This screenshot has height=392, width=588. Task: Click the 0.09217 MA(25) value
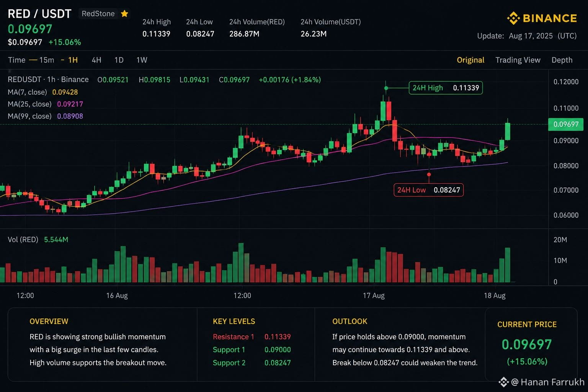click(x=70, y=104)
